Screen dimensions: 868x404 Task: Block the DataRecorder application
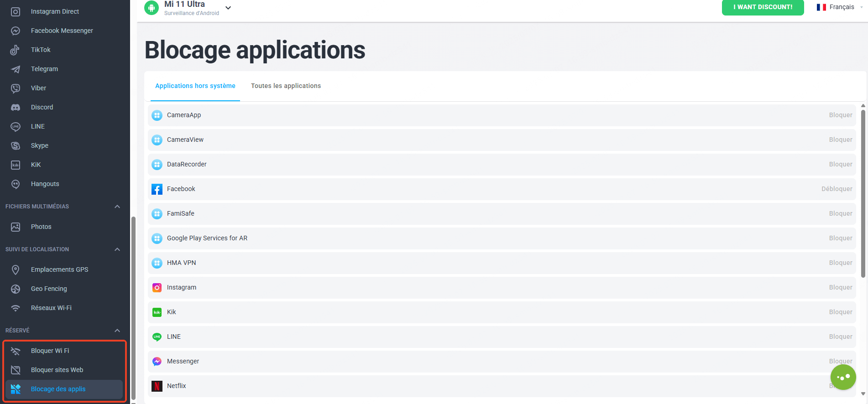[x=841, y=164]
